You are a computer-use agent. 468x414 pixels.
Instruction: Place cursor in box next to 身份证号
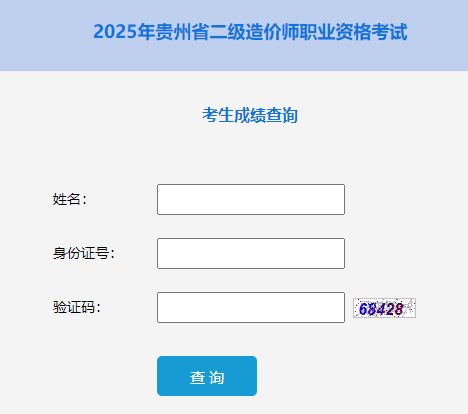tap(251, 253)
